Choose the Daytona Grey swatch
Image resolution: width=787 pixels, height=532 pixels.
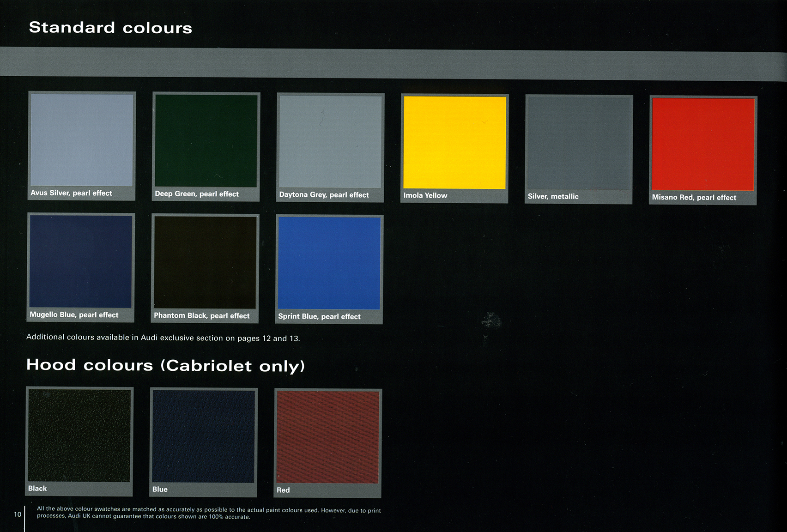click(x=330, y=142)
